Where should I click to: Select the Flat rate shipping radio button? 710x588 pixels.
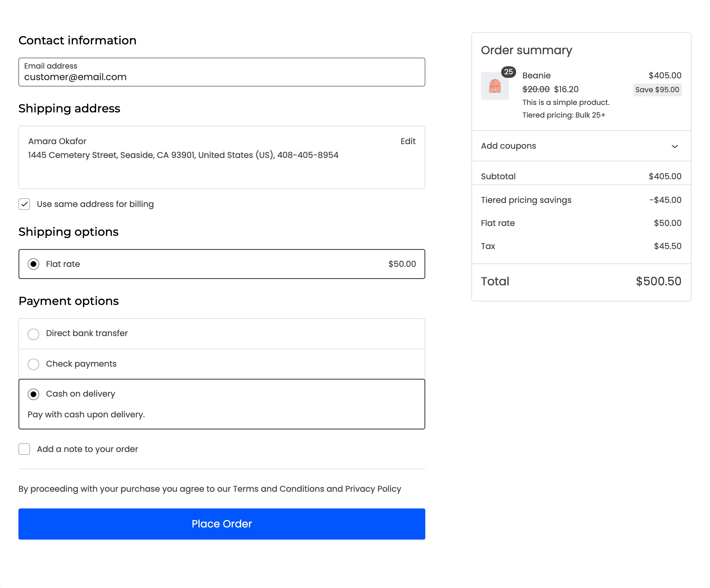pos(33,264)
